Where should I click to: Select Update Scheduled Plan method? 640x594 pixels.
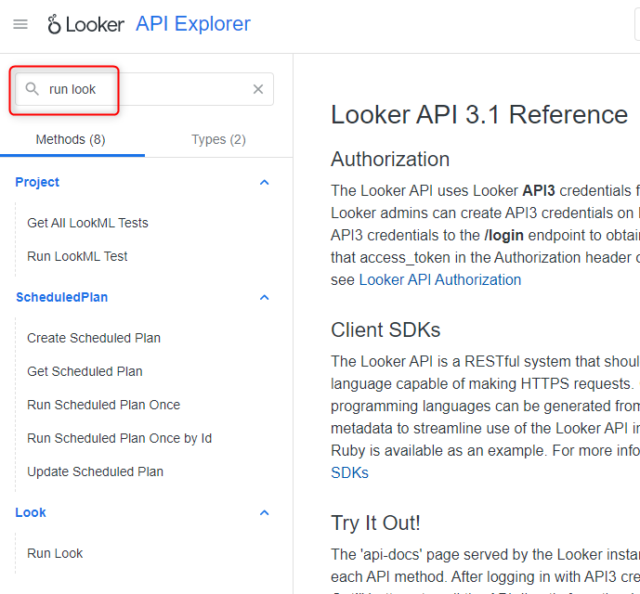point(95,471)
